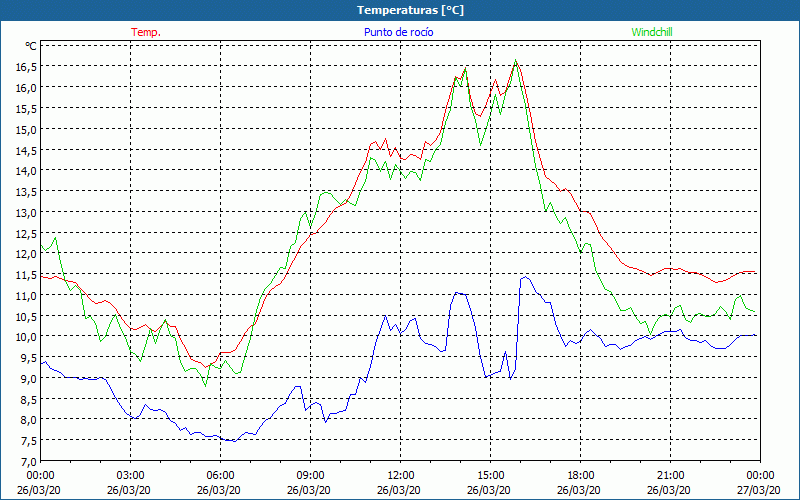Click the 9,0 y-axis value
The image size is (800, 500).
coord(28,379)
